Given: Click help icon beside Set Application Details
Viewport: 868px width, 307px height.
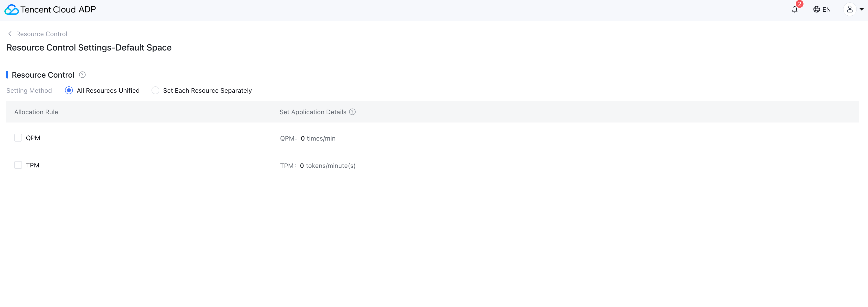Looking at the screenshot, I should tap(352, 112).
